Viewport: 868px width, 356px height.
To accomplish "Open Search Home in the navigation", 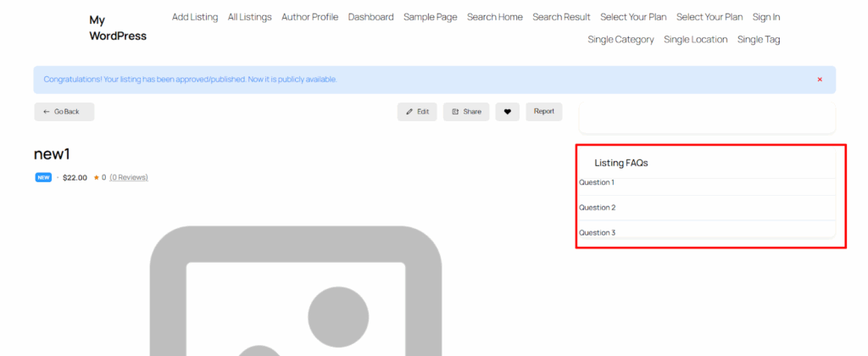I will 494,17.
